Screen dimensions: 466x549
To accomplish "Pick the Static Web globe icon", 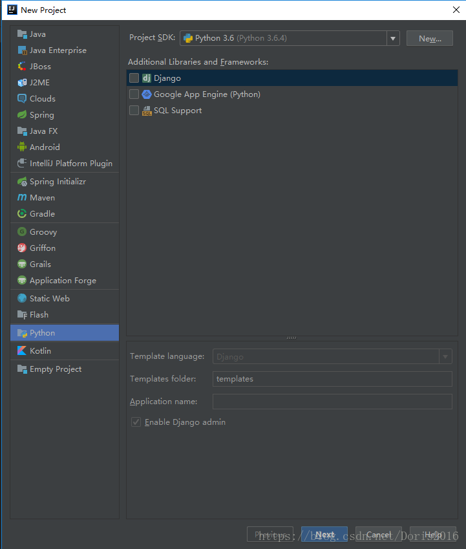I will point(22,298).
